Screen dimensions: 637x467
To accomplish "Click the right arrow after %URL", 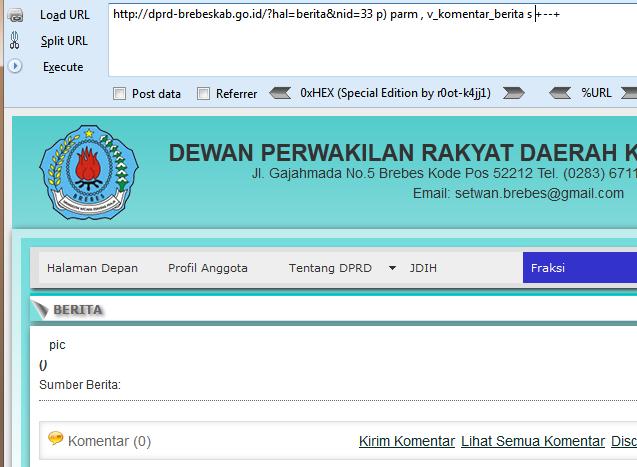I will tap(629, 93).
